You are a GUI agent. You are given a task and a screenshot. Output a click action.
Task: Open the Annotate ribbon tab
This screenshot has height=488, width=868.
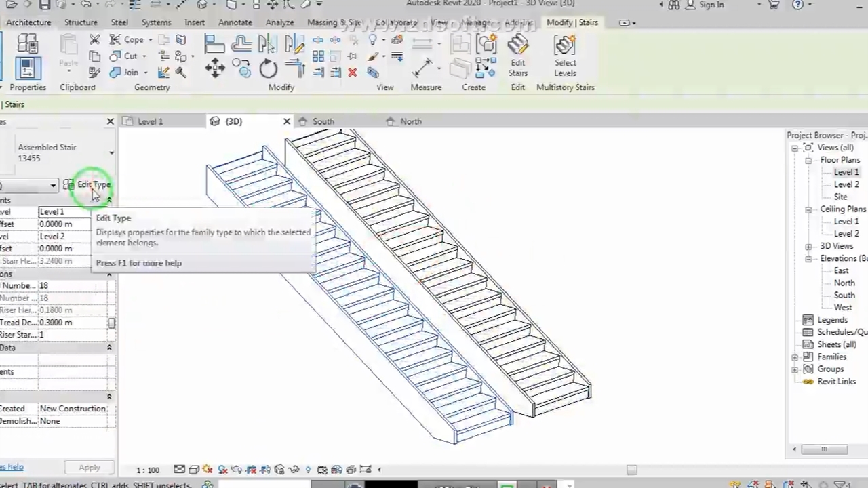(235, 22)
